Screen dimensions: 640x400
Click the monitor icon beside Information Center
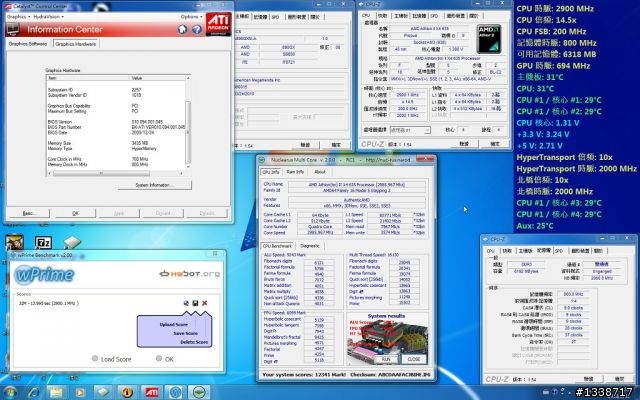[13, 29]
